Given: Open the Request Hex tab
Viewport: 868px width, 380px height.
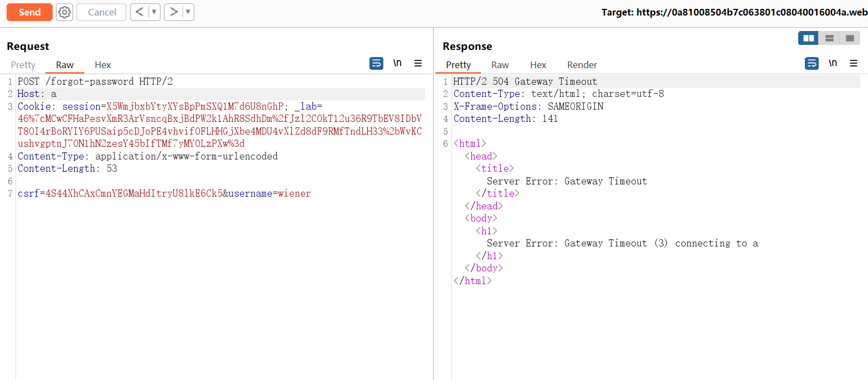Looking at the screenshot, I should (x=102, y=65).
